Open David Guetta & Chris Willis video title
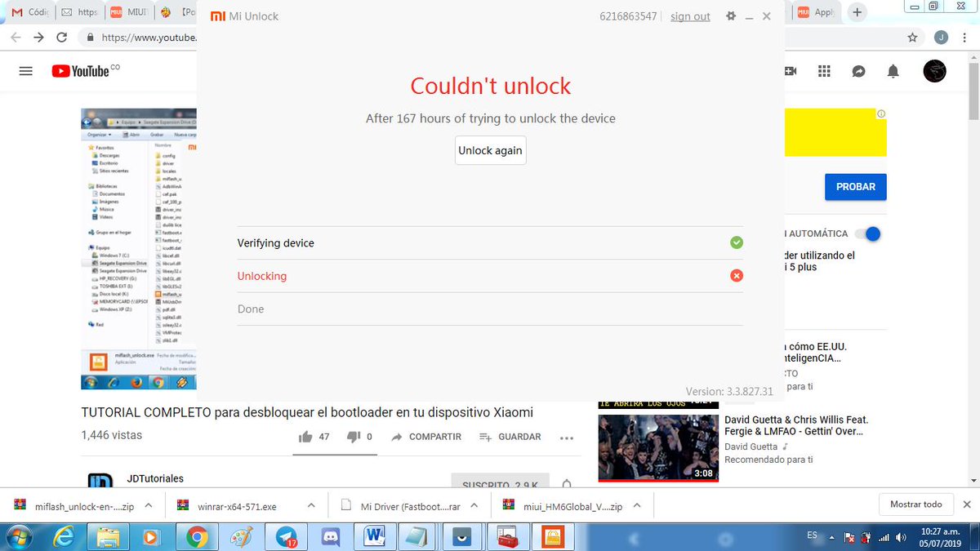This screenshot has width=980, height=551. [x=796, y=425]
